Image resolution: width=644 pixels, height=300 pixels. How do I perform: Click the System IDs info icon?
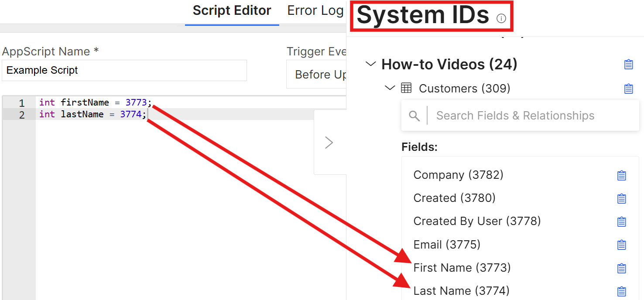pyautogui.click(x=501, y=18)
